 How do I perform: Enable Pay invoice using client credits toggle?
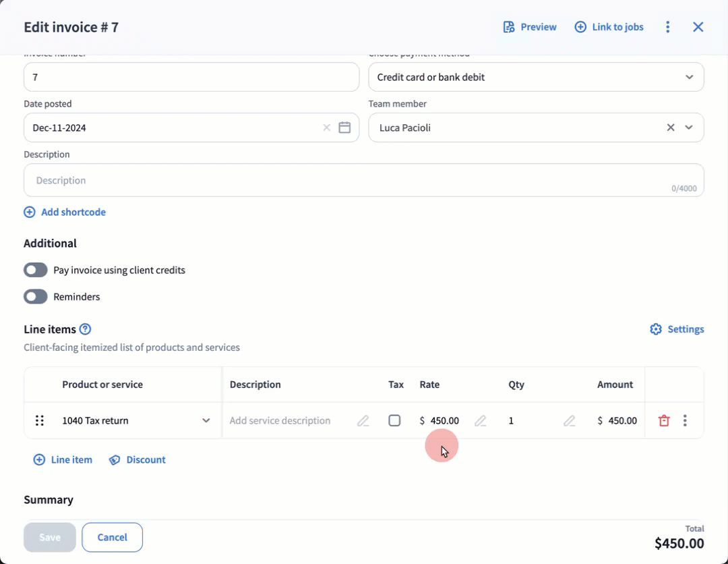[36, 270]
